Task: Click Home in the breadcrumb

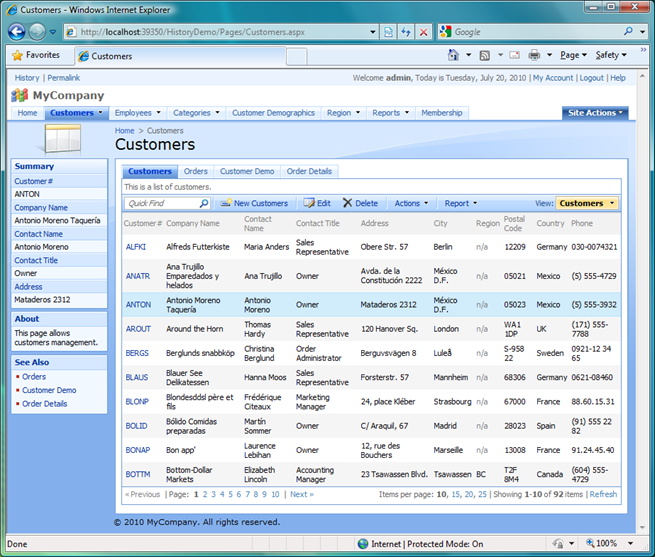Action: click(x=124, y=131)
